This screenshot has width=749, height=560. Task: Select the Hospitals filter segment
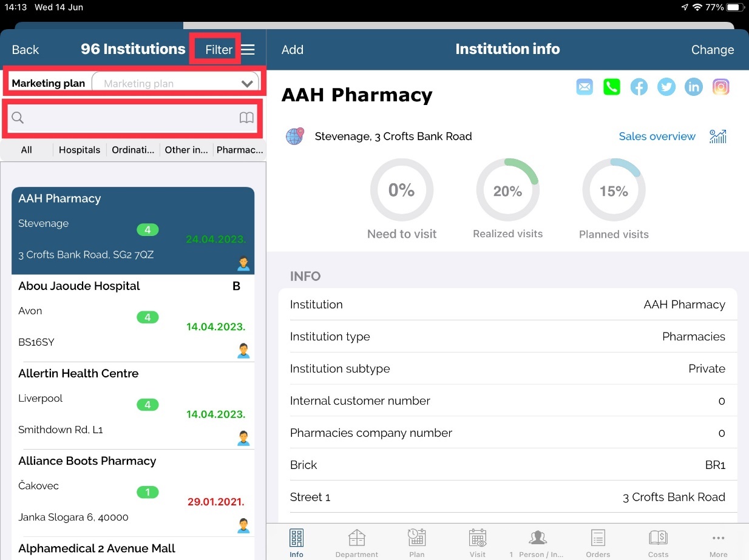tap(80, 150)
